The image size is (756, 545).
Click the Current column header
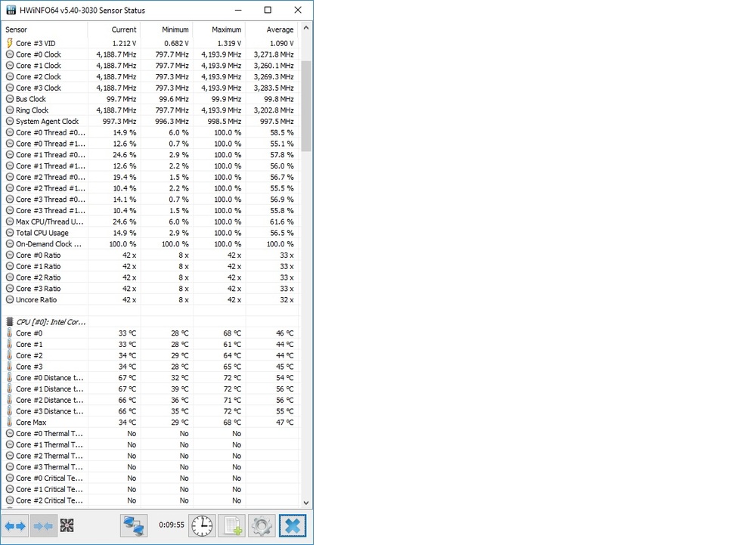114,29
